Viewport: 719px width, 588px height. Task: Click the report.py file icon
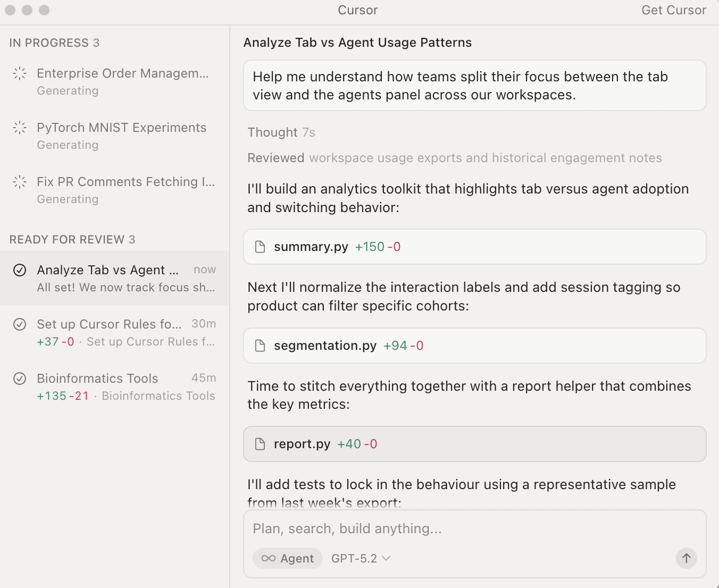click(260, 444)
